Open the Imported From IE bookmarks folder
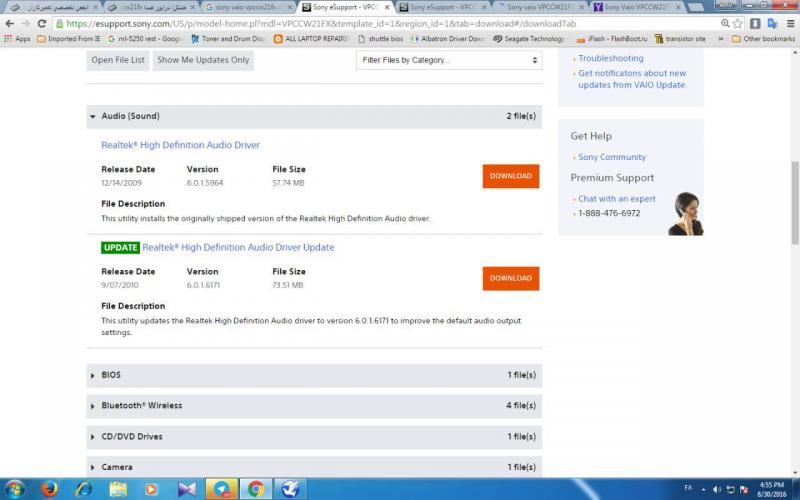 pyautogui.click(x=68, y=39)
